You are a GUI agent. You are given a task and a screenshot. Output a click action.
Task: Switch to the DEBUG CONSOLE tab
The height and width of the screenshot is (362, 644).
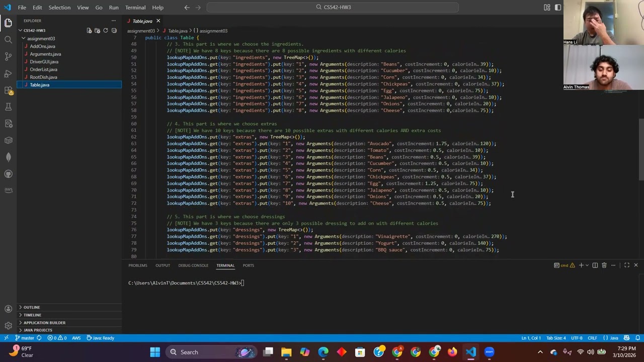pos(193,265)
